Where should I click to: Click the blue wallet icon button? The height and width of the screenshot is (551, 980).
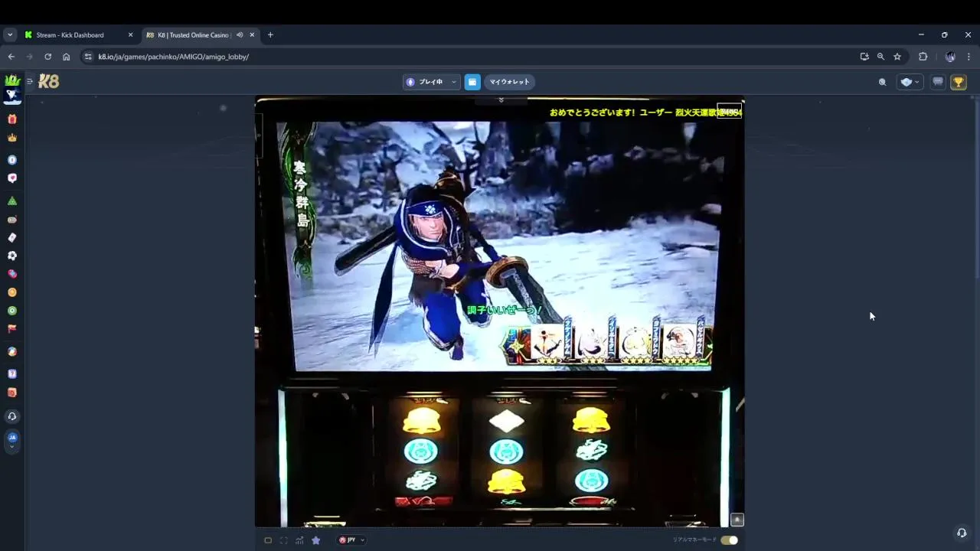coord(472,82)
